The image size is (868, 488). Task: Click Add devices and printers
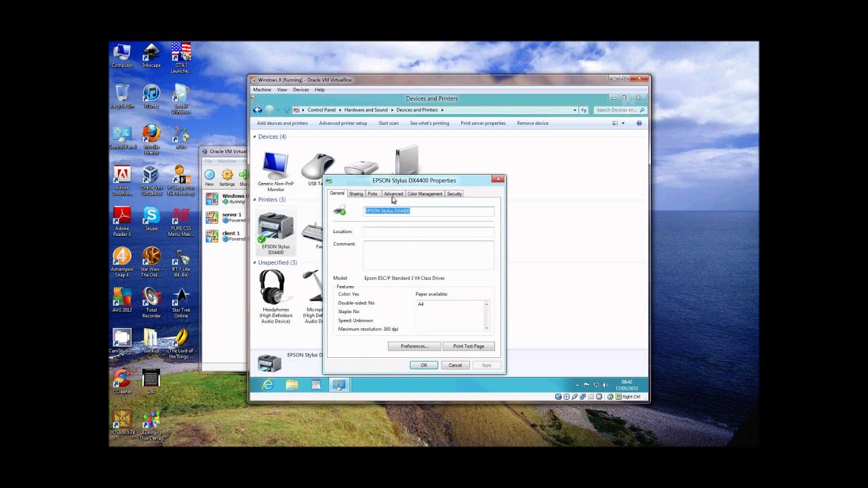tap(282, 123)
